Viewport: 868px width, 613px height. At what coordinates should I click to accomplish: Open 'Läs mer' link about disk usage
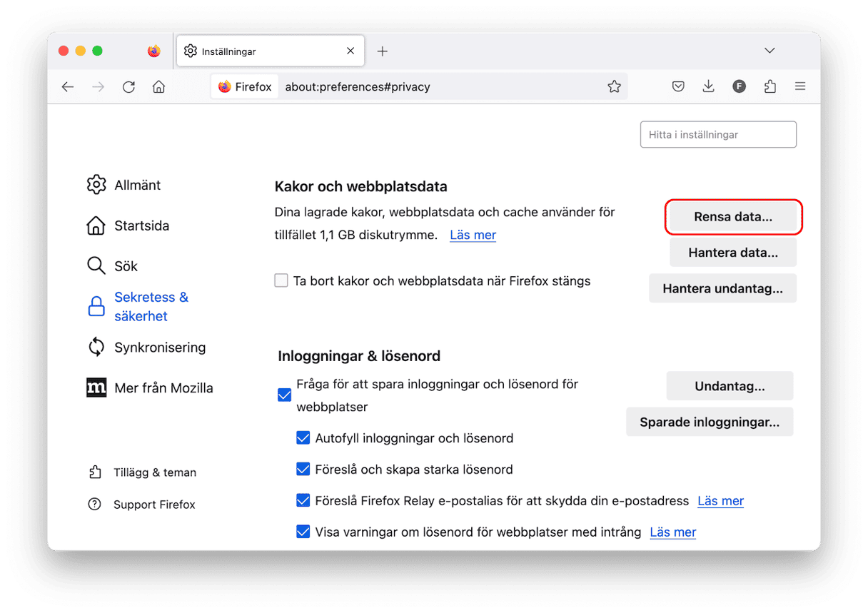pos(473,235)
